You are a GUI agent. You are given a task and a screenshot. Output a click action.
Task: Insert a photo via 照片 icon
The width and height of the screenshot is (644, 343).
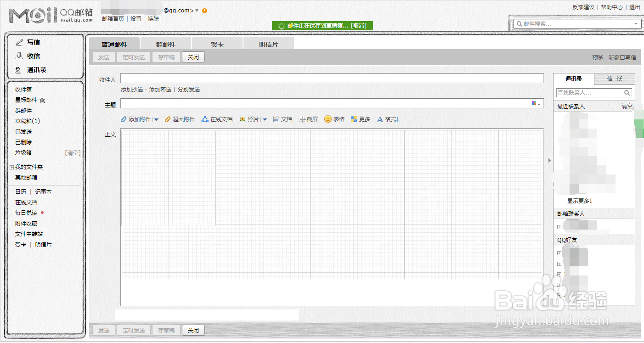click(x=243, y=119)
